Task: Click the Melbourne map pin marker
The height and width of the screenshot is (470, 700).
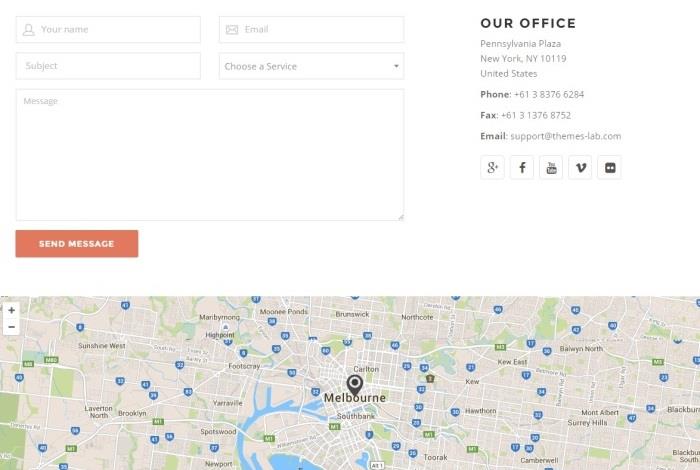Action: (354, 384)
